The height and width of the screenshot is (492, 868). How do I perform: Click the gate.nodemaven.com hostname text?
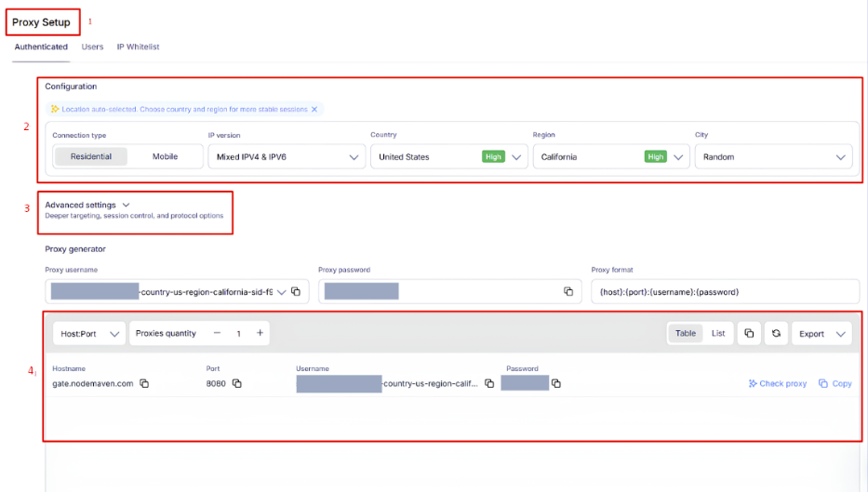pos(92,383)
